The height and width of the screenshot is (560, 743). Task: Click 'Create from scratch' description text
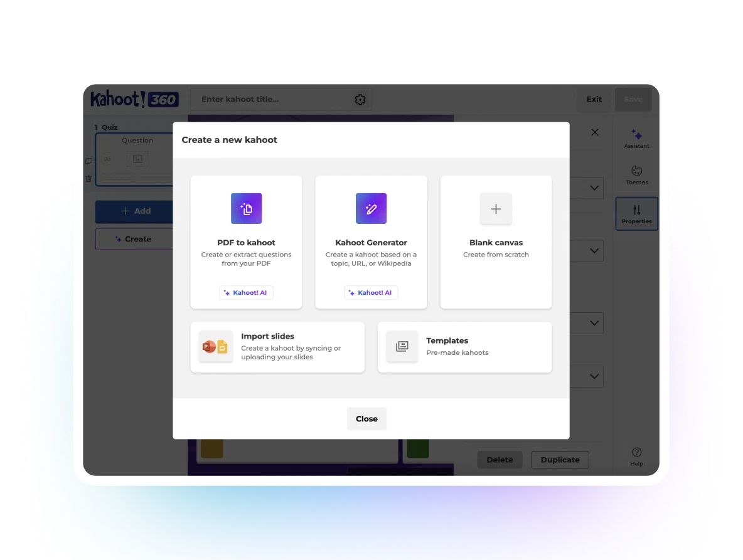click(496, 255)
